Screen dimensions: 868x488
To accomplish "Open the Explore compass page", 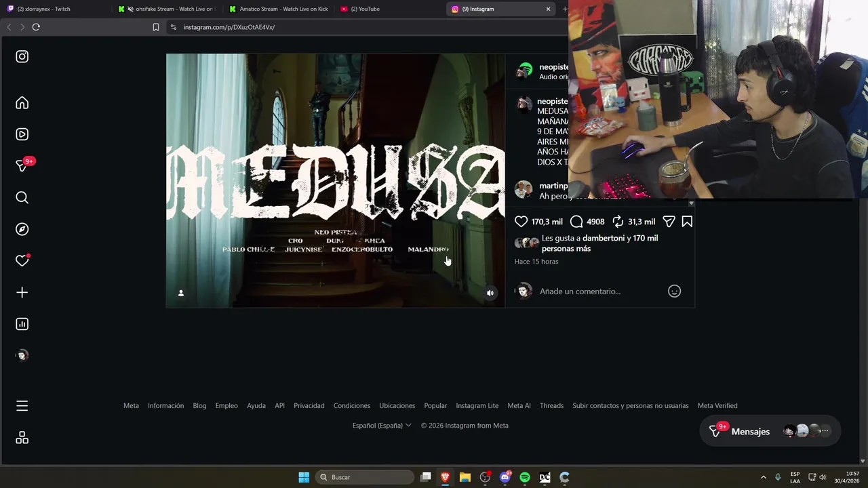I will coord(22,229).
